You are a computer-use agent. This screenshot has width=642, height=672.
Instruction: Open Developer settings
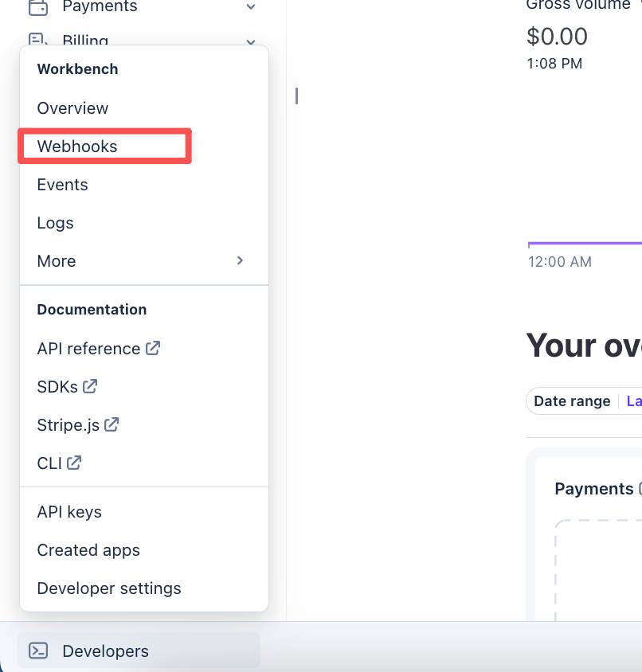(x=109, y=588)
